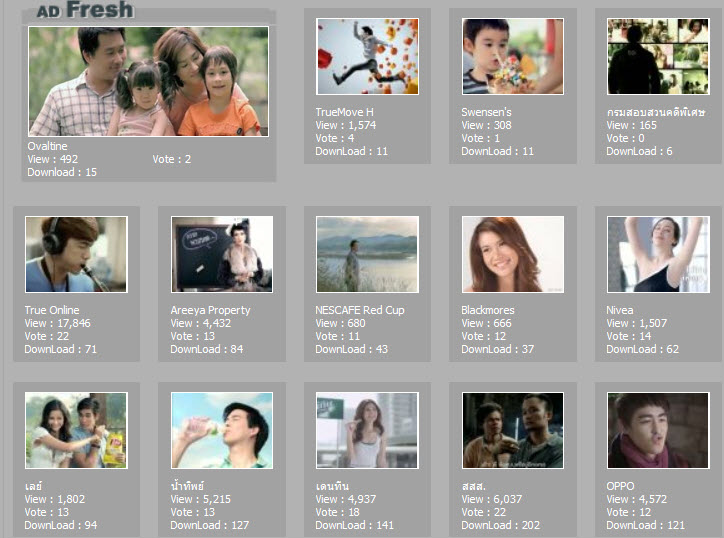Image resolution: width=724 pixels, height=538 pixels.
Task: Open the True Online ad thumbnail
Action: [76, 254]
